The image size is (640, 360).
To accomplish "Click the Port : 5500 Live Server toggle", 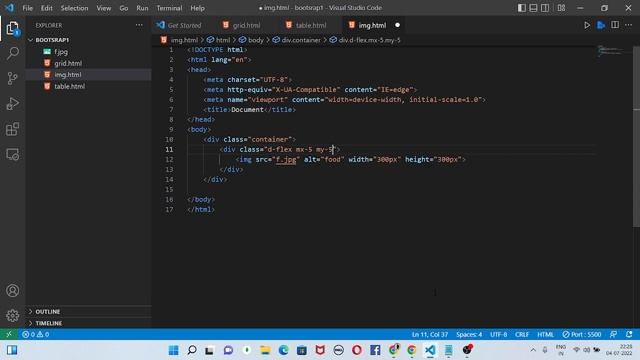I will coord(582,334).
